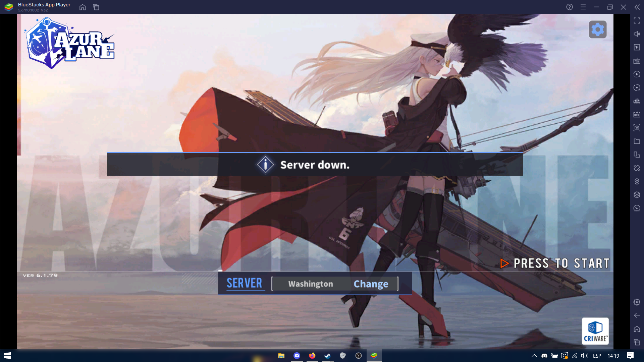Open set location in sidebar
The image size is (644, 362).
coord(637,182)
